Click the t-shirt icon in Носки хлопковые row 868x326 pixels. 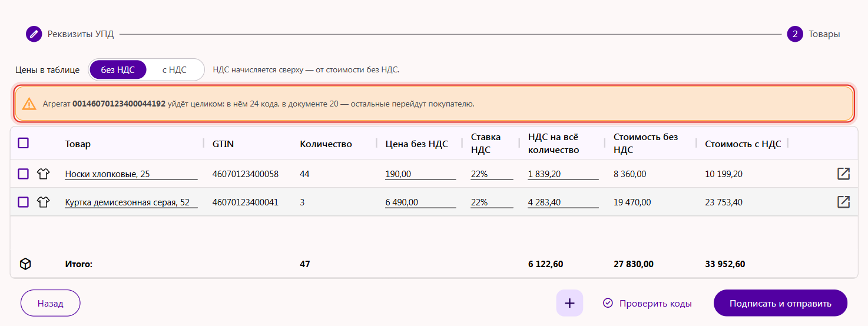pyautogui.click(x=43, y=174)
